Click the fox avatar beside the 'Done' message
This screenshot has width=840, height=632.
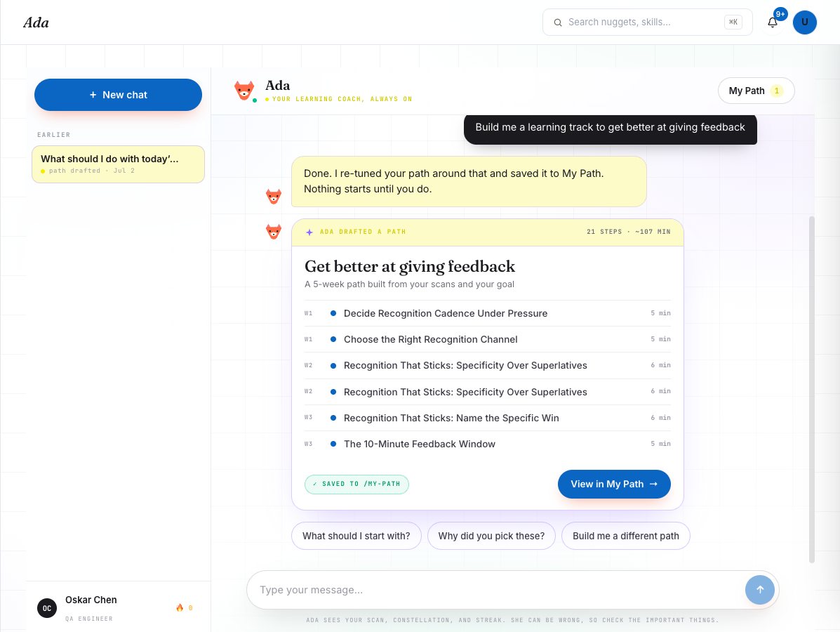273,197
